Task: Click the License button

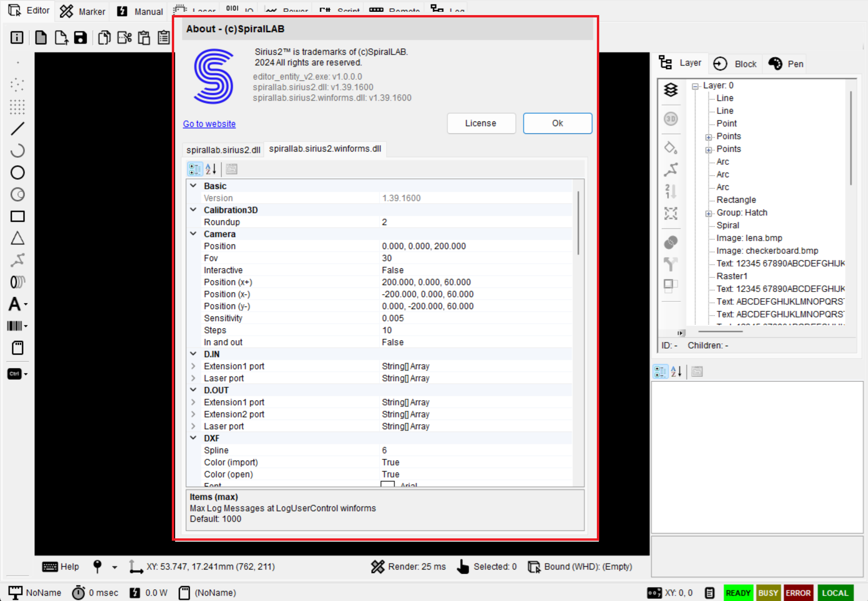Action: 481,123
